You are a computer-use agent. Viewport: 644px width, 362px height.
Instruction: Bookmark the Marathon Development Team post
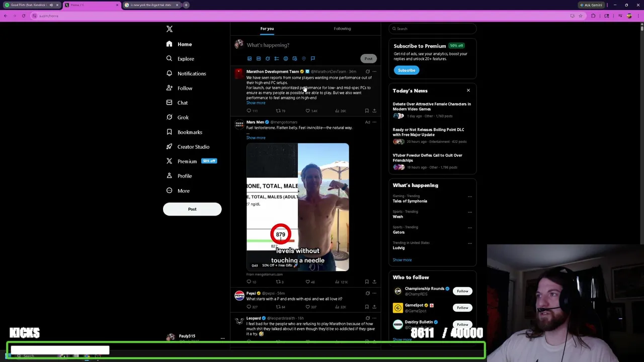pos(367,111)
